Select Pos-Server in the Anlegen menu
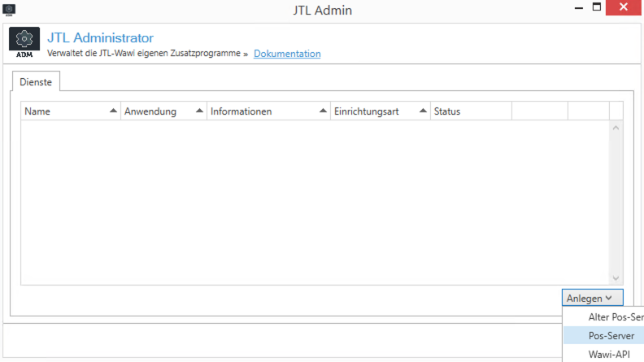Viewport: 644px width, 362px height. (x=611, y=335)
